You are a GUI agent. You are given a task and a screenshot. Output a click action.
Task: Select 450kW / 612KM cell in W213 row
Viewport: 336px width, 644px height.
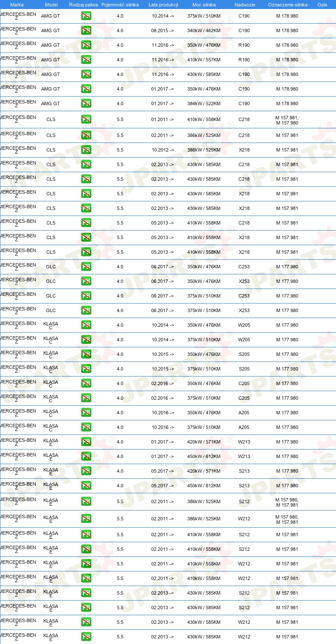click(x=204, y=456)
